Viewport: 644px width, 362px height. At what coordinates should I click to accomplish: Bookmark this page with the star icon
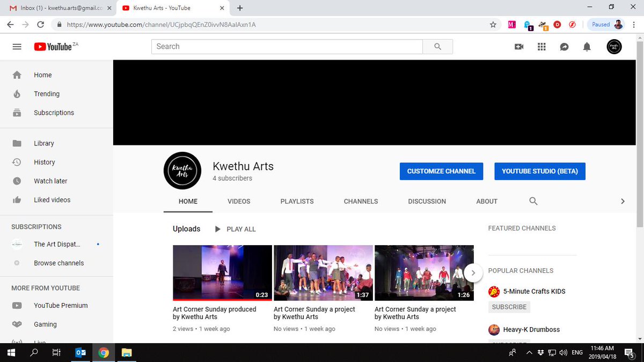click(x=493, y=25)
